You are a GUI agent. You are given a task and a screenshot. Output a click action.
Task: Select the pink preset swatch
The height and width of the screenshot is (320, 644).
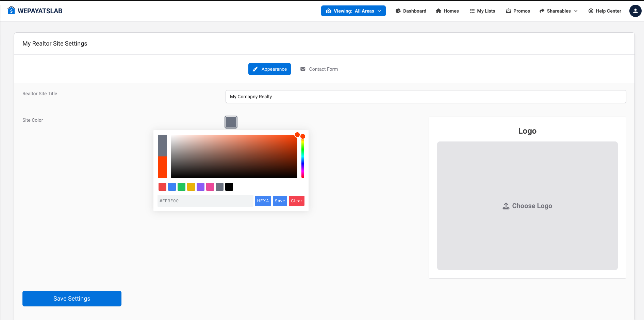[210, 187]
